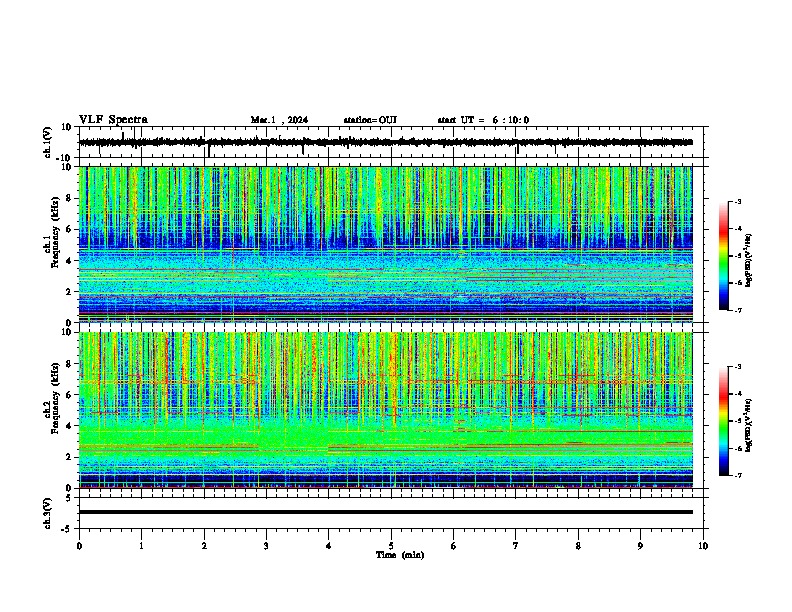Click the time axis tick label '3'

pyautogui.click(x=266, y=546)
